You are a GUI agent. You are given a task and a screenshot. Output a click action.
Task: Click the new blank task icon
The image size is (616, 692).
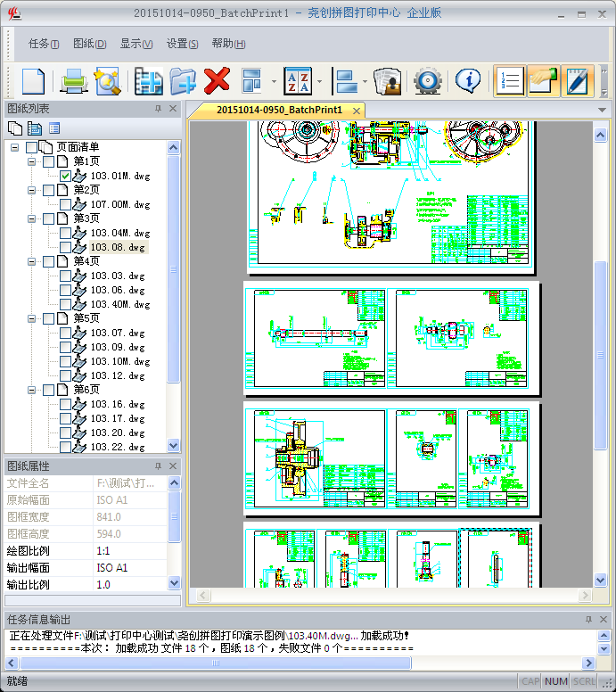pos(33,81)
